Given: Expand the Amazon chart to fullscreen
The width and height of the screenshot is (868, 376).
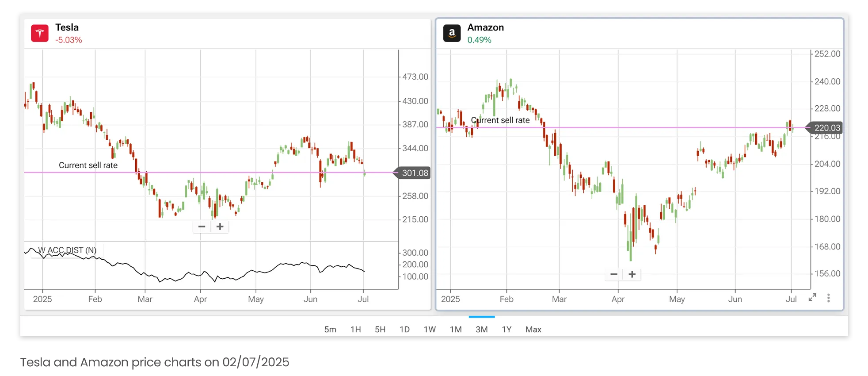Looking at the screenshot, I should pos(812,298).
